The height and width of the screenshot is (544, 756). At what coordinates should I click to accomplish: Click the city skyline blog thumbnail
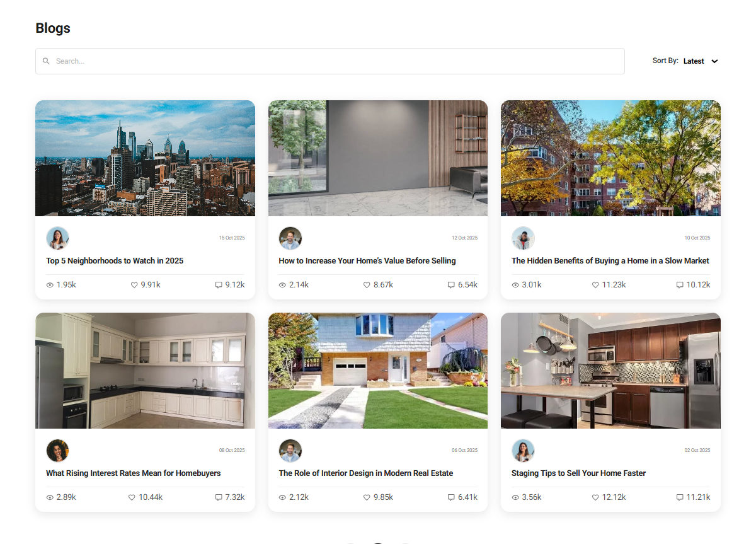[145, 158]
